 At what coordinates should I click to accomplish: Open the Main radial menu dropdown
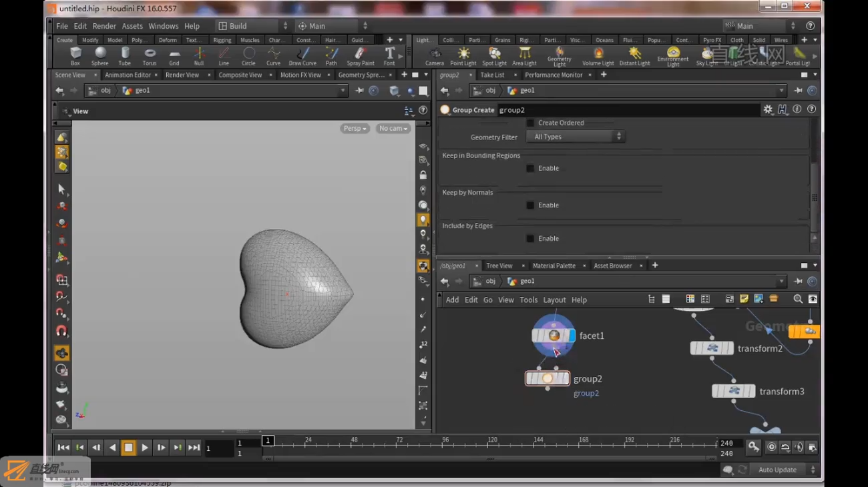[333, 26]
